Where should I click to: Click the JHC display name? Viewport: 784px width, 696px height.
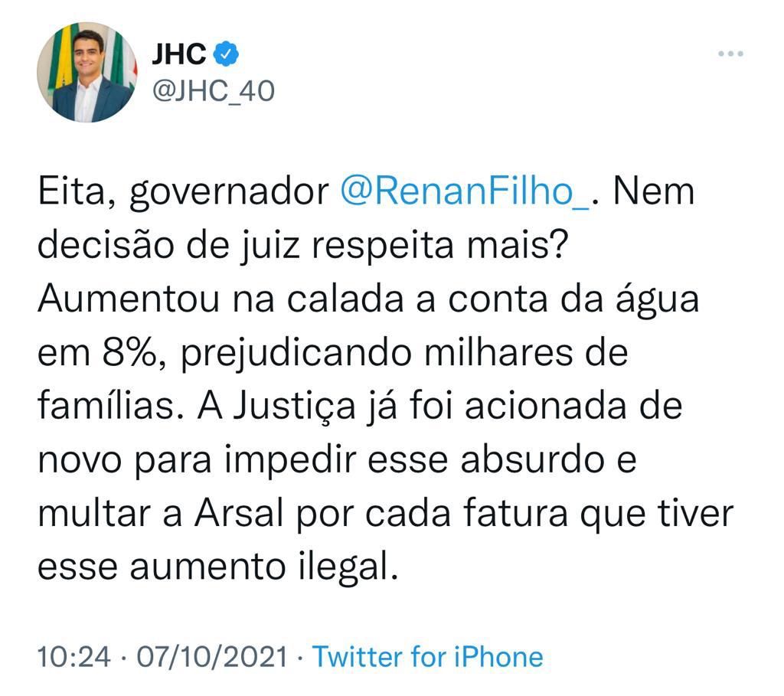179,54
